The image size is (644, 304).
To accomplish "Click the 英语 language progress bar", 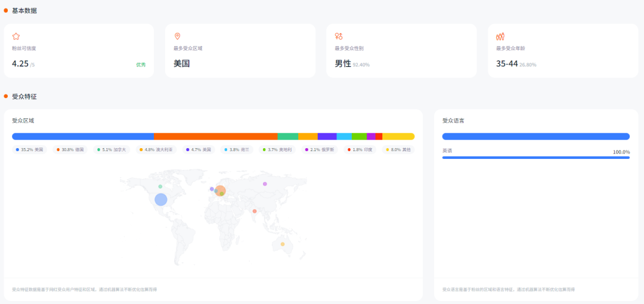I will (536, 158).
